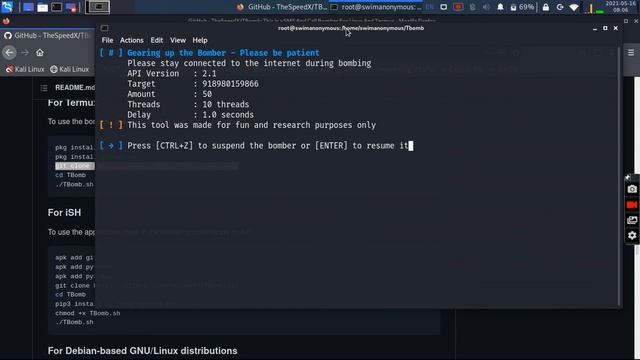Image resolution: width=640 pixels, height=360 pixels.
Task: Click the date and time clock
Action: point(620,7)
